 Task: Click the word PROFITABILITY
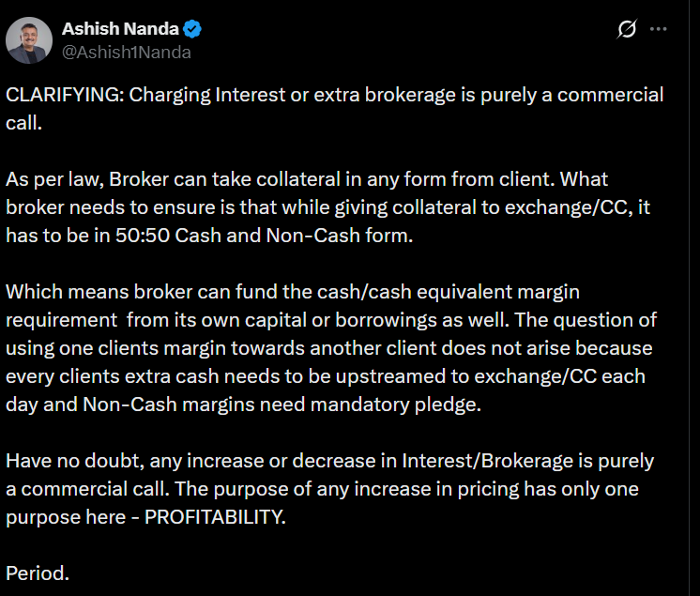[214, 518]
